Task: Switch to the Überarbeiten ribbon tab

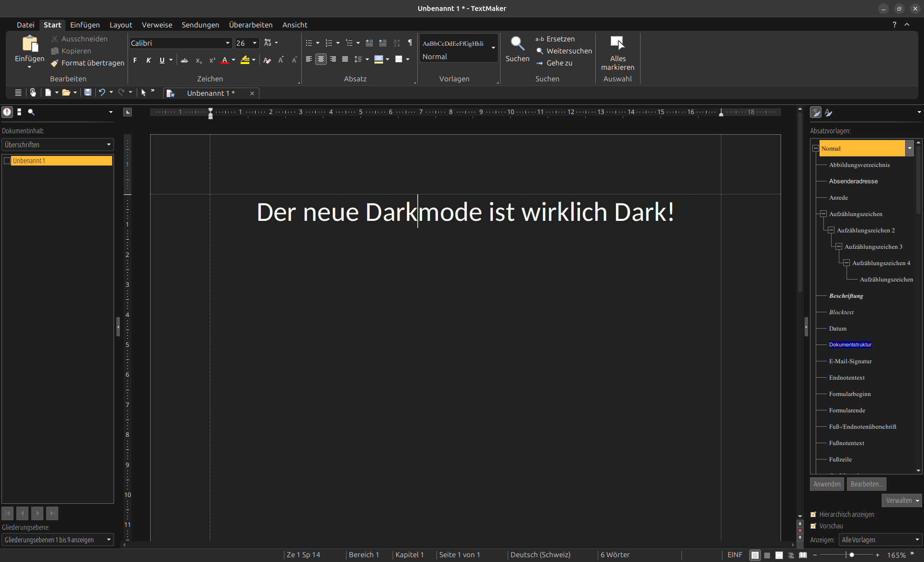Action: (x=251, y=25)
